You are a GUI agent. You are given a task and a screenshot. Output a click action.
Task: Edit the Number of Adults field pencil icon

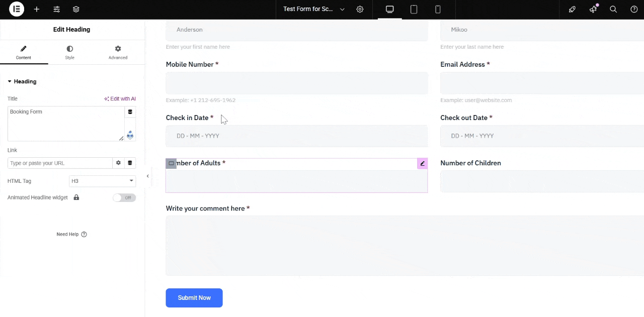[422, 163]
